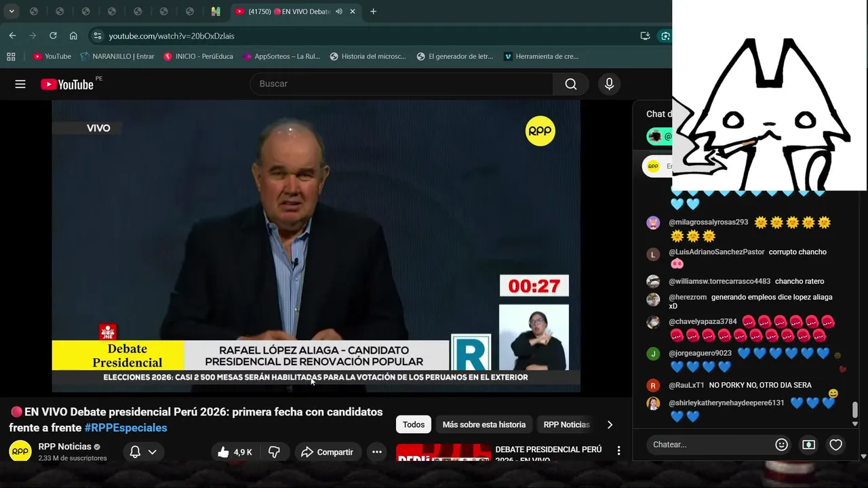Open @milagrossalyrosas293 chat username
868x488 pixels.
709,222
